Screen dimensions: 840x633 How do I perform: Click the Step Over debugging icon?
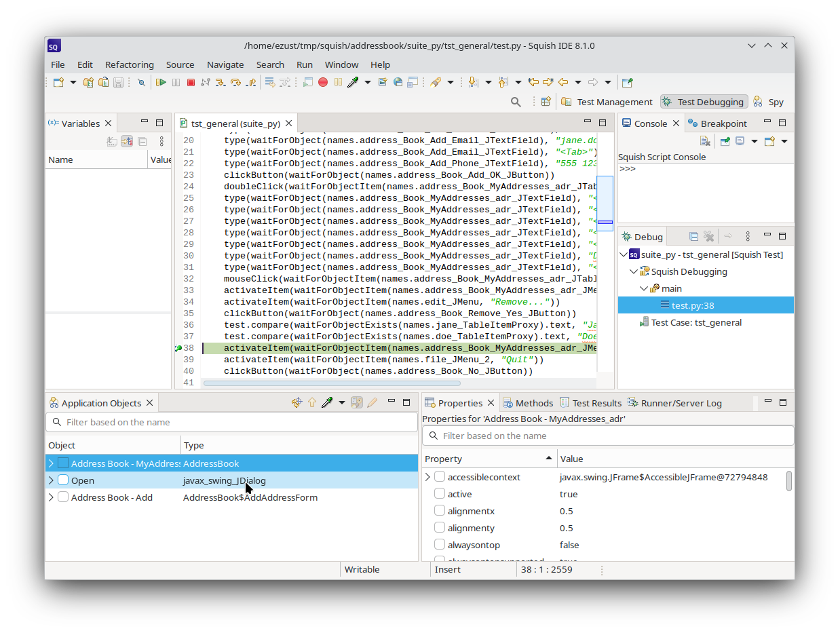[x=235, y=81]
